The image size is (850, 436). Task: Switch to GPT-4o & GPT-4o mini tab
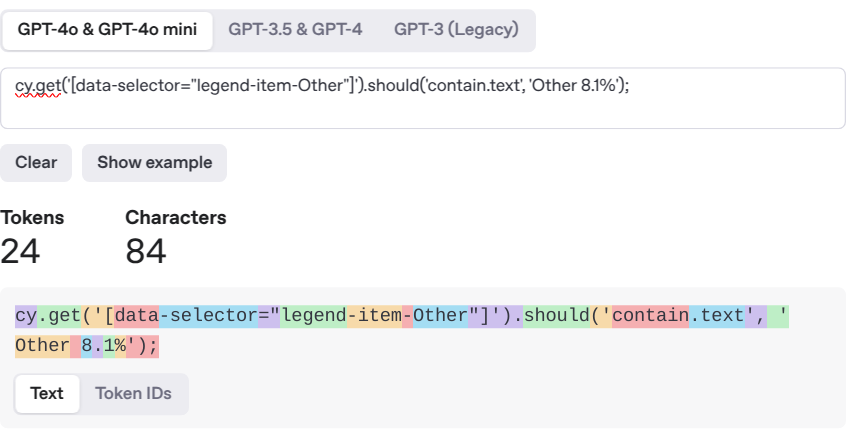[x=108, y=30]
